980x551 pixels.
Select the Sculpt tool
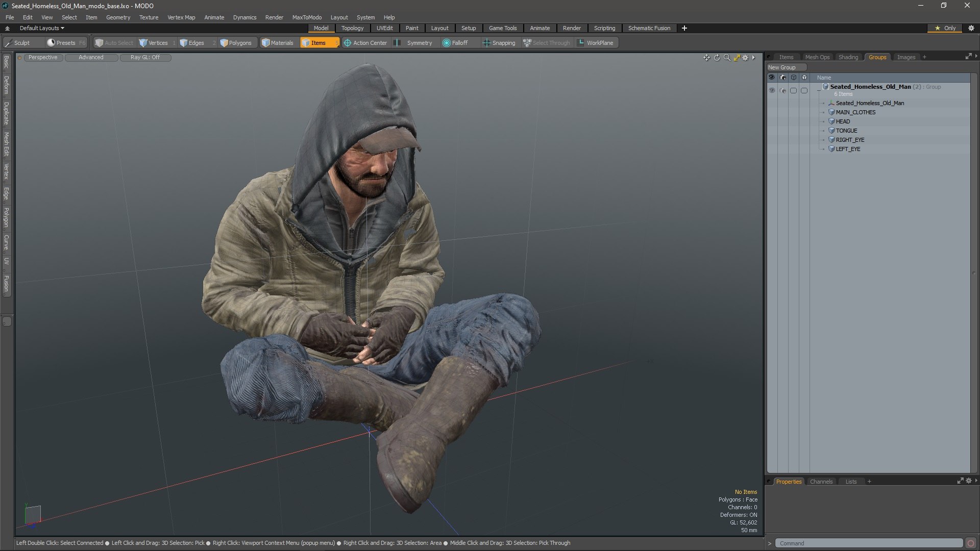(x=18, y=43)
